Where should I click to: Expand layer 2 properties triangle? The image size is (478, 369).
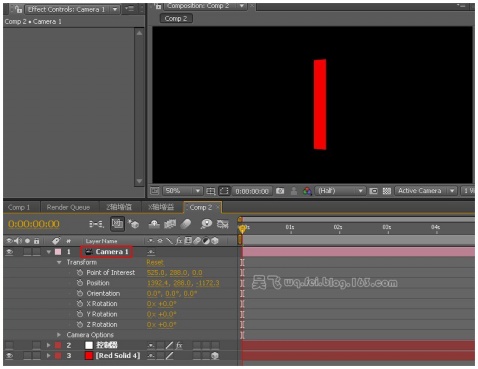pyautogui.click(x=49, y=345)
